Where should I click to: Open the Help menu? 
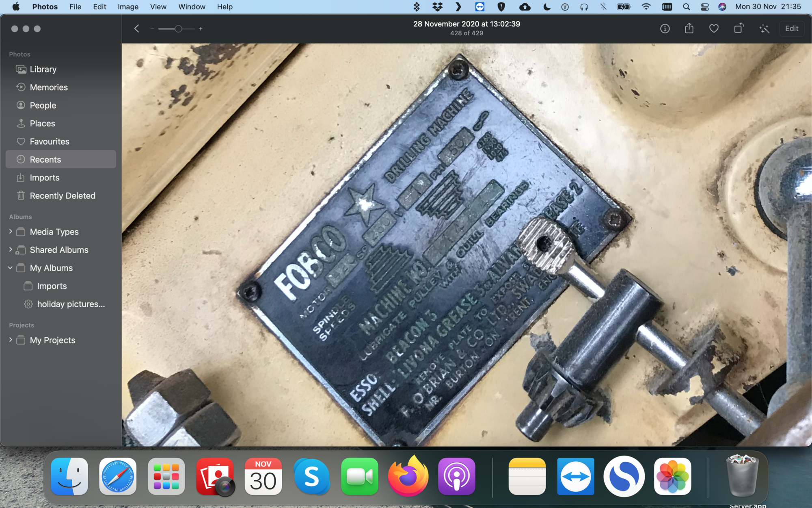pyautogui.click(x=225, y=7)
